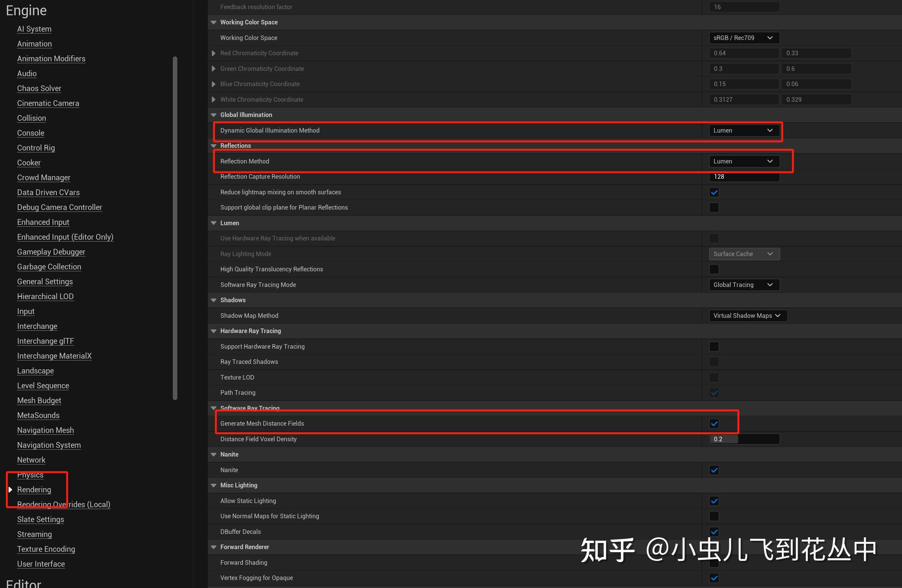The height and width of the screenshot is (588, 902).
Task: Click the Distance Field Voxel Density slider
Action: 744,439
